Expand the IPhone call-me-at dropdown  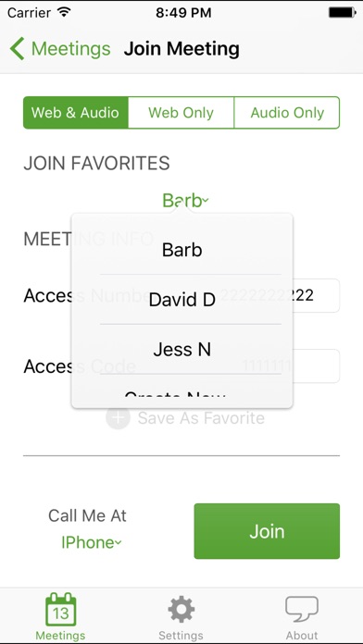pyautogui.click(x=92, y=542)
